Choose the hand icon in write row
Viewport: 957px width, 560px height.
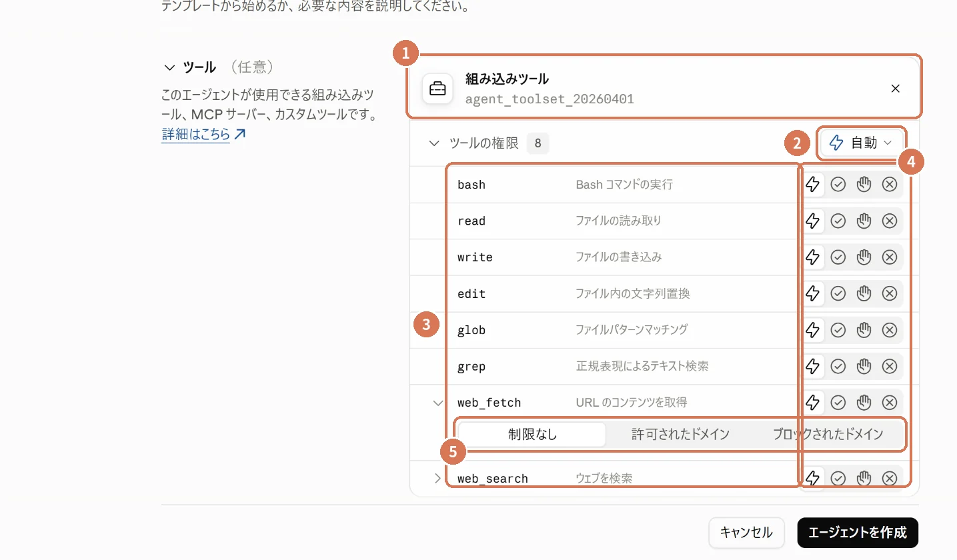pos(864,257)
